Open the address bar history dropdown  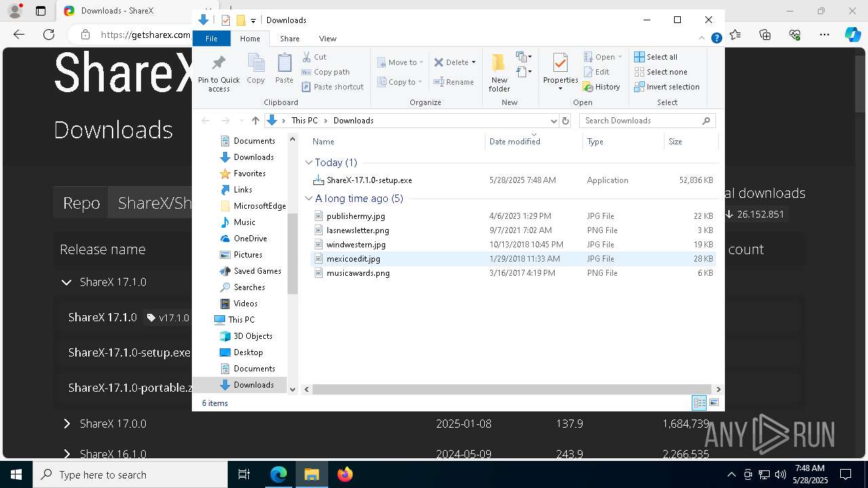[553, 121]
